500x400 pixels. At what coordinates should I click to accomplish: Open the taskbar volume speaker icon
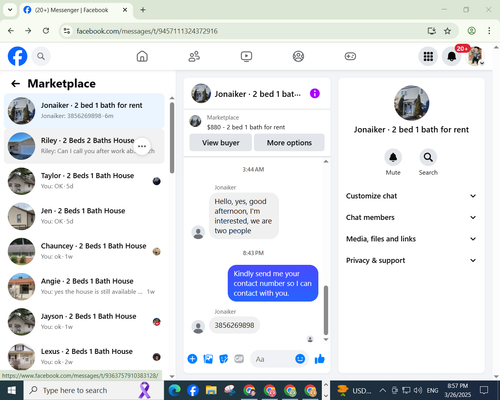418,390
